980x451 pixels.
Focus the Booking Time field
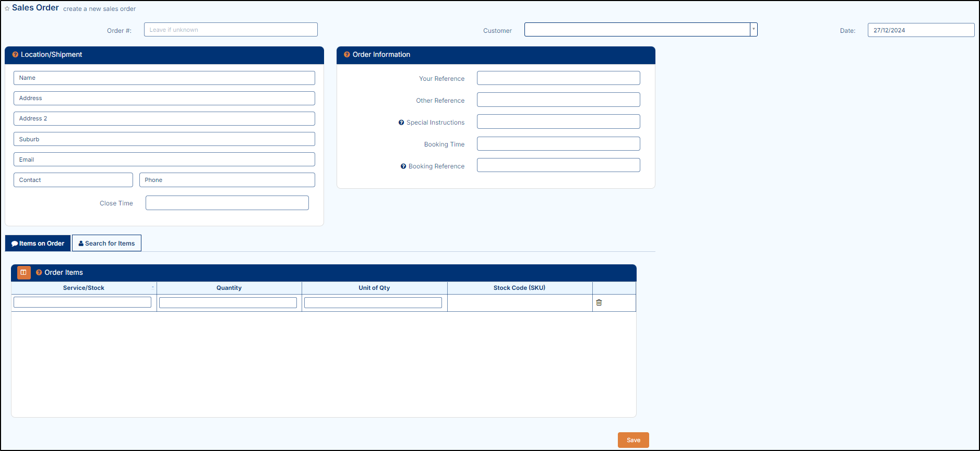click(558, 144)
